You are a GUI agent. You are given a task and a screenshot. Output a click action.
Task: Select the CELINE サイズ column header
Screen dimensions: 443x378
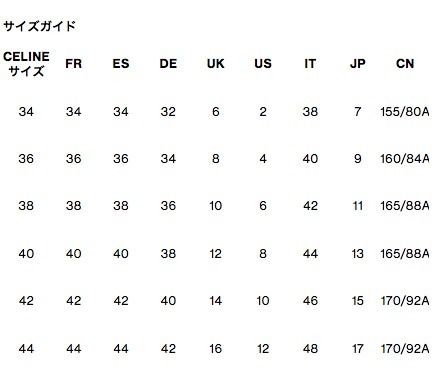click(x=26, y=64)
